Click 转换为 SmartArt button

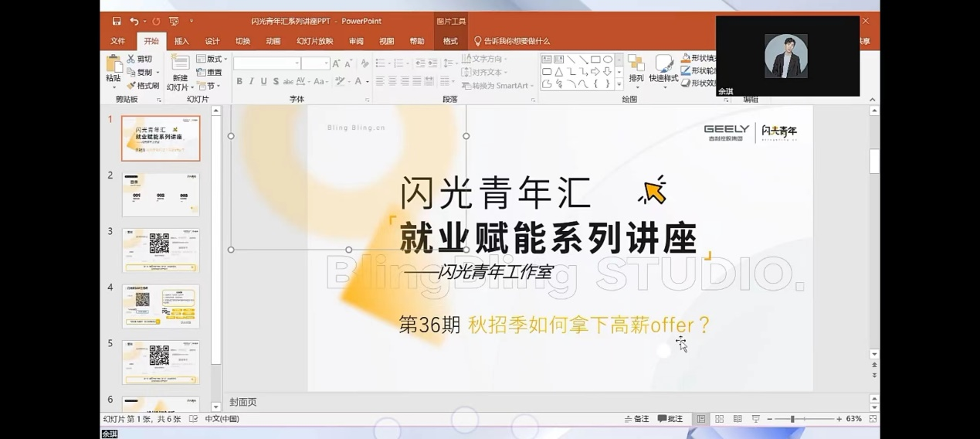pyautogui.click(x=498, y=86)
